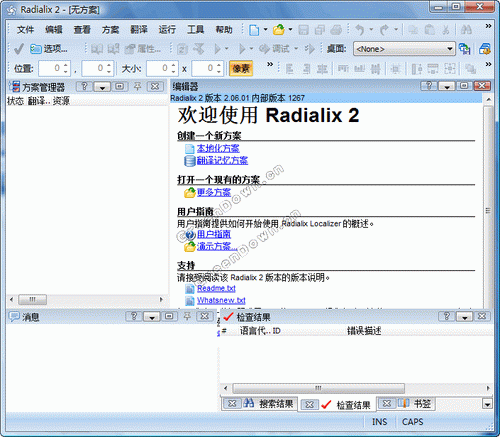Click the New document toolbar icon
This screenshot has height=437, width=500.
click(254, 30)
